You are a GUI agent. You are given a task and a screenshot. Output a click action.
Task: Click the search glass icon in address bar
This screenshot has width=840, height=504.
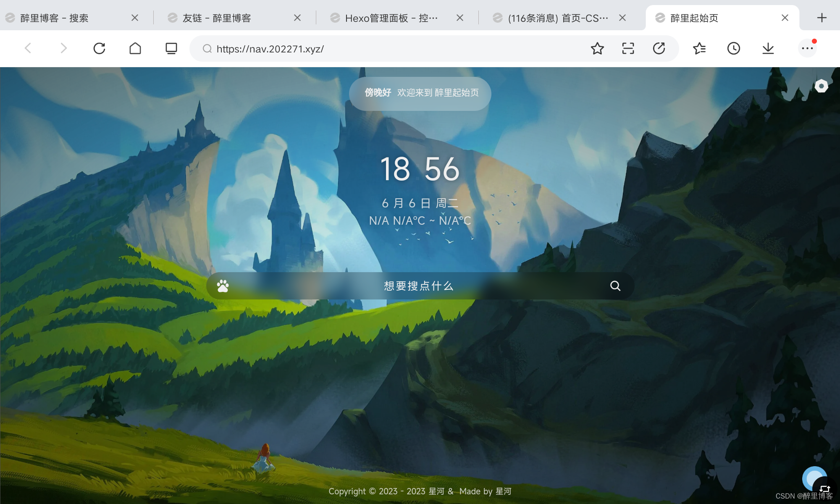pos(207,49)
